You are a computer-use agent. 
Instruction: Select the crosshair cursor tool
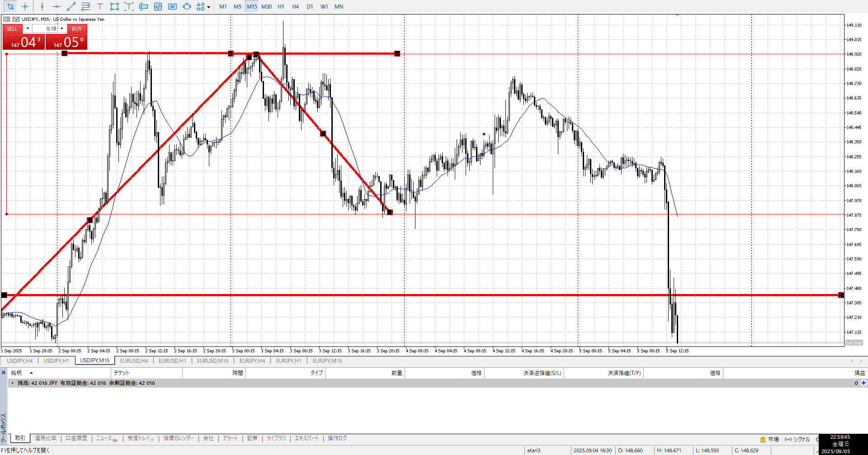(x=25, y=6)
